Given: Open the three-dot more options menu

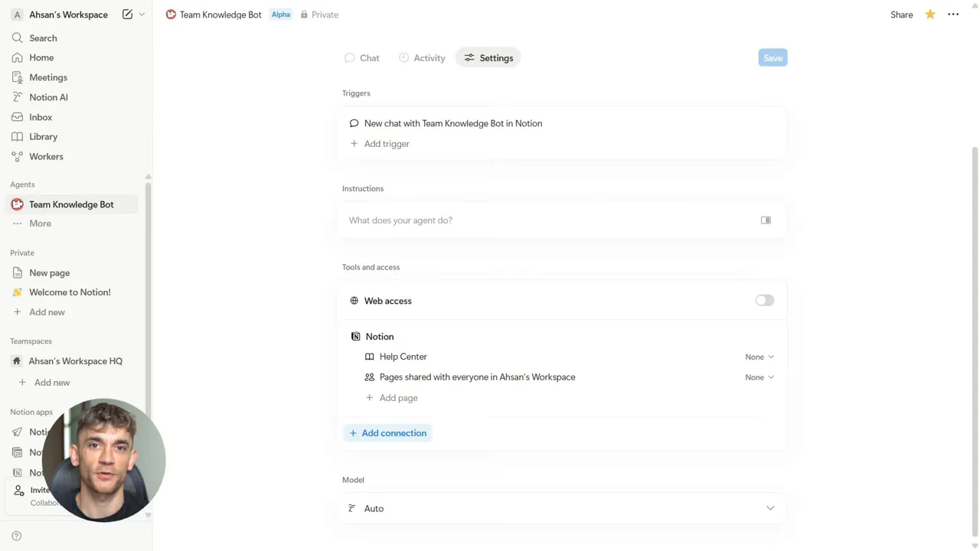Looking at the screenshot, I should click(x=953, y=15).
